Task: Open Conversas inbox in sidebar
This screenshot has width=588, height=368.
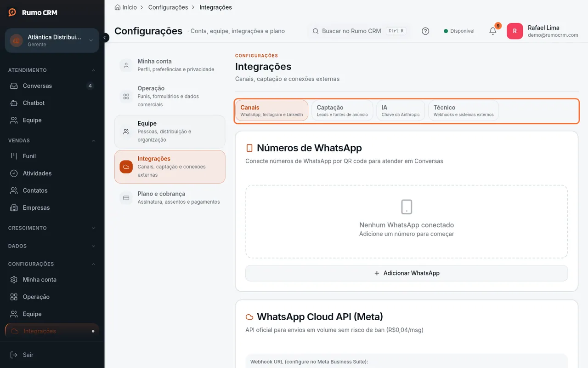Action: click(52, 86)
